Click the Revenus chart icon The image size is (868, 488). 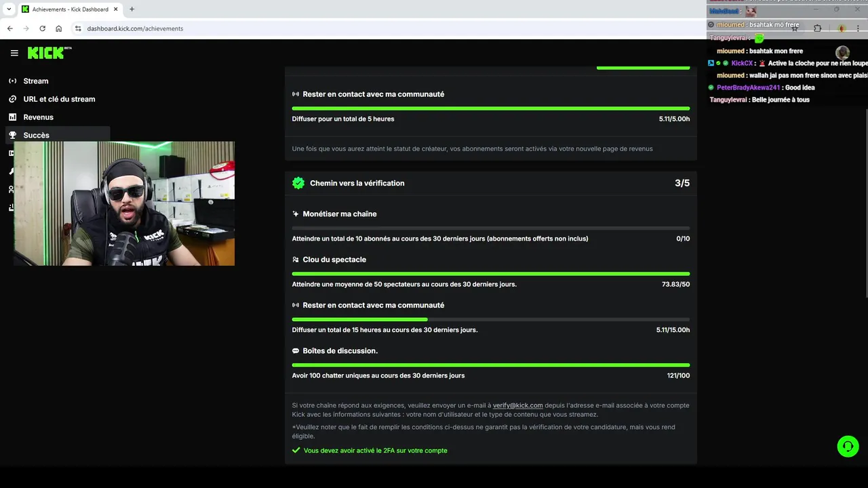pyautogui.click(x=12, y=117)
